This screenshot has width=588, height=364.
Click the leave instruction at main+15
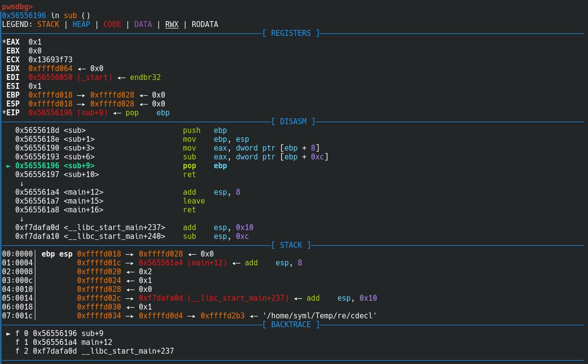tap(194, 201)
